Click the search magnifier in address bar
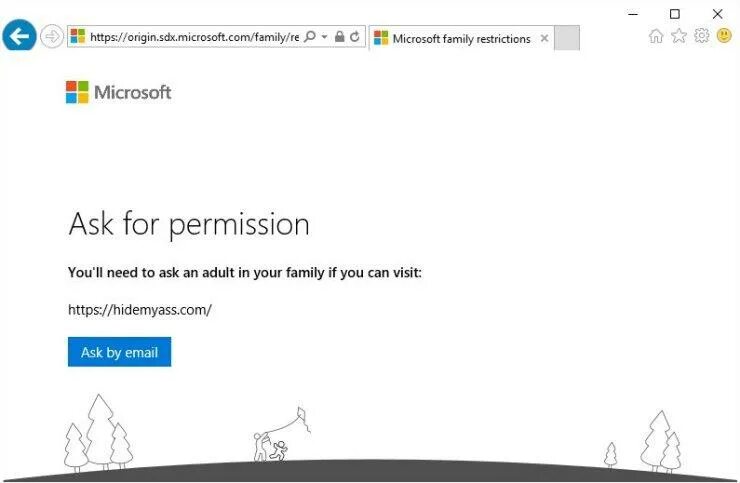740x483 pixels. tap(310, 36)
